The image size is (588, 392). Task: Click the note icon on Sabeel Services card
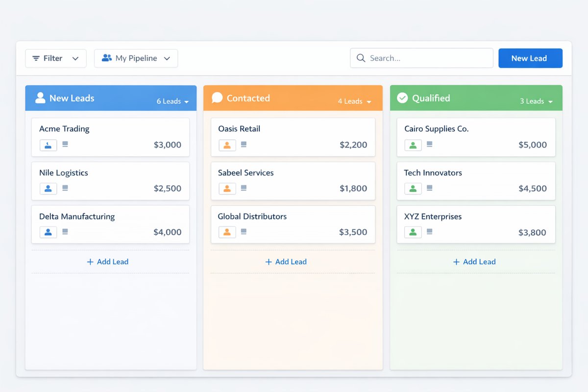tap(244, 188)
